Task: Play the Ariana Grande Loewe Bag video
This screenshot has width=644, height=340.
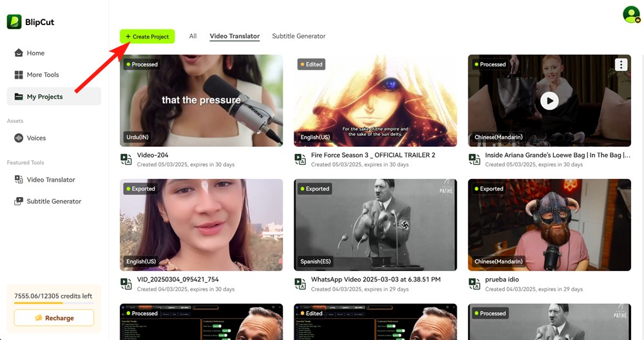Action: point(549,100)
